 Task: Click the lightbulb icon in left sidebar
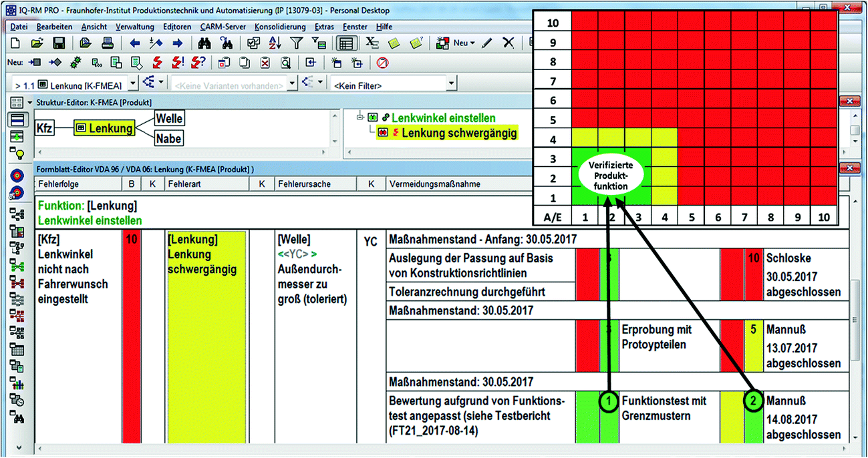tap(17, 154)
